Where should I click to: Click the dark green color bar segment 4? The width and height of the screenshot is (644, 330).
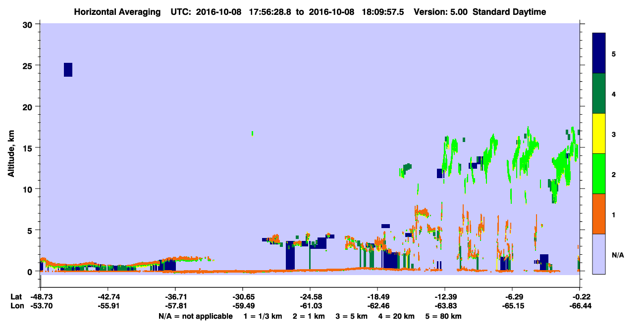pyautogui.click(x=599, y=94)
